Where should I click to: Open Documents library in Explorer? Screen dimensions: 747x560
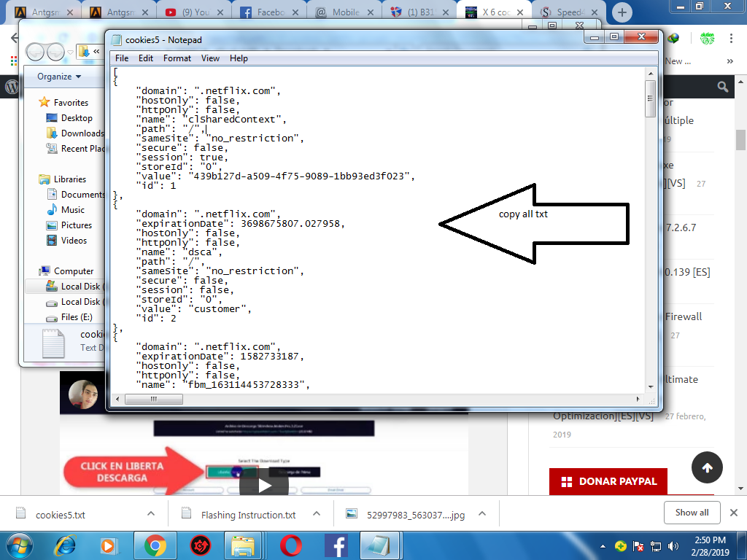(75, 194)
